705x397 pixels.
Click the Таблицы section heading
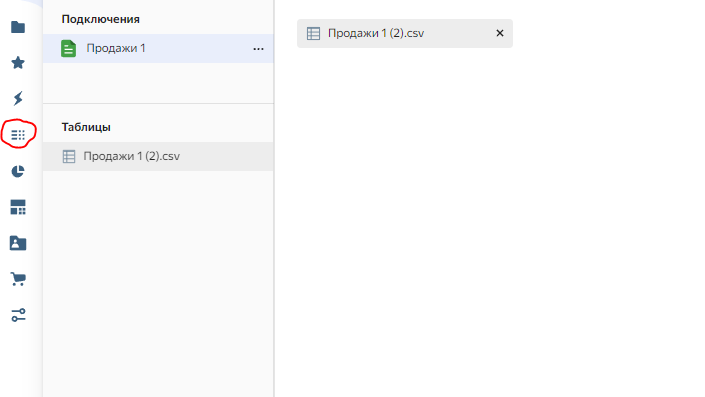86,127
